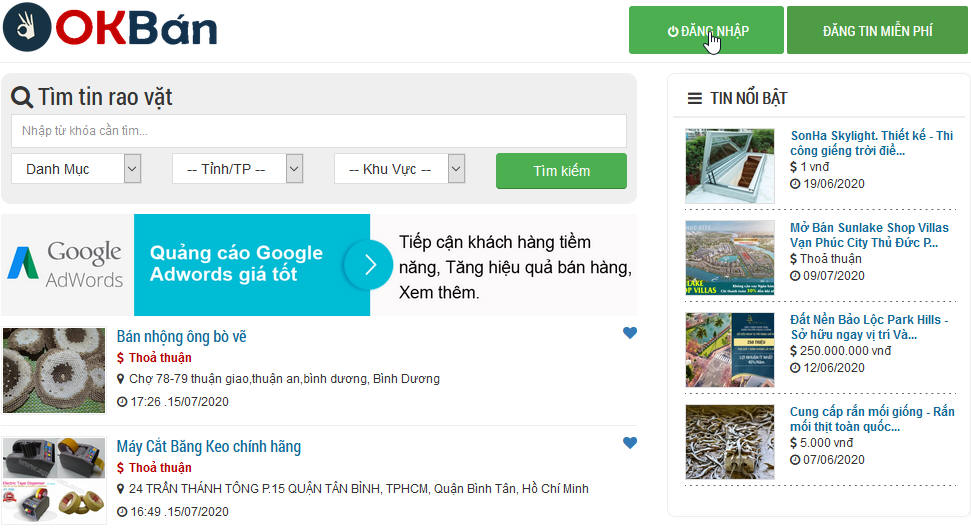Open the Khu Vực area dropdown
Screen dimensions: 971x532
point(399,168)
